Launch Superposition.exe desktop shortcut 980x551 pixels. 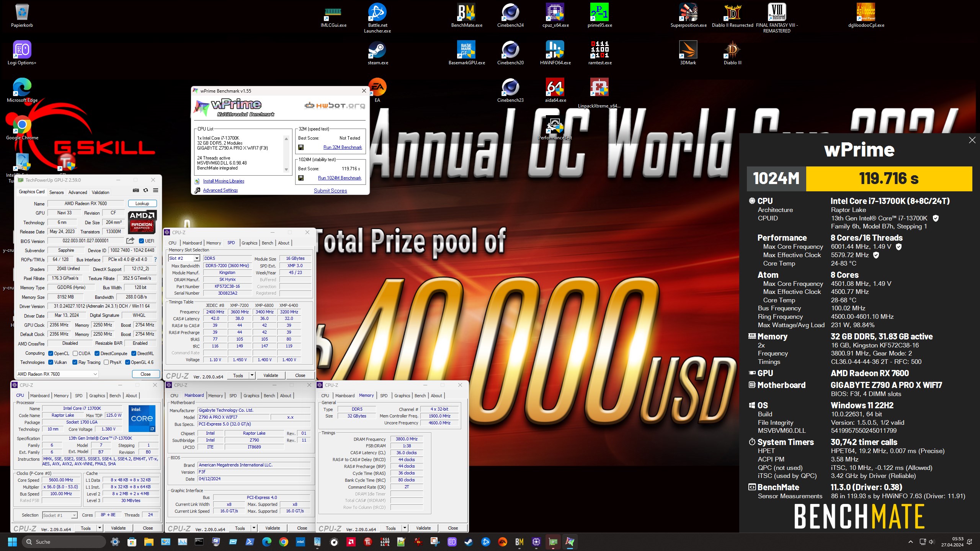688,16
